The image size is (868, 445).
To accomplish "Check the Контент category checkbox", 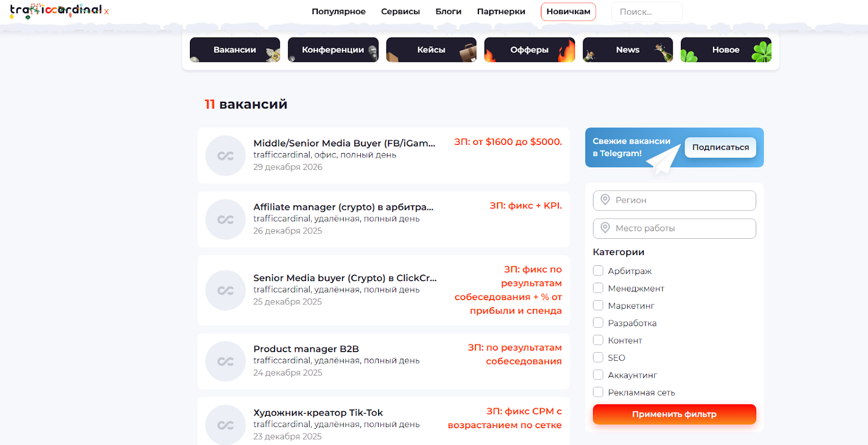I will (x=598, y=340).
